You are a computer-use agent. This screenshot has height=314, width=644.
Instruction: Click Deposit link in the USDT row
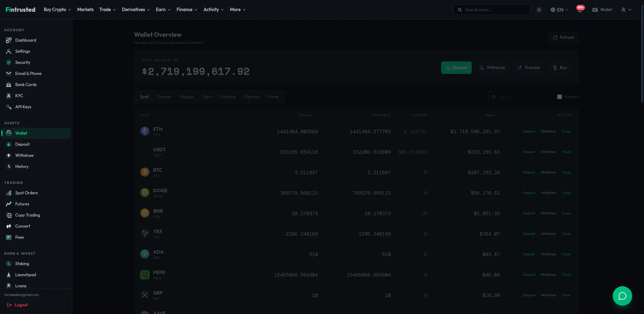point(529,152)
